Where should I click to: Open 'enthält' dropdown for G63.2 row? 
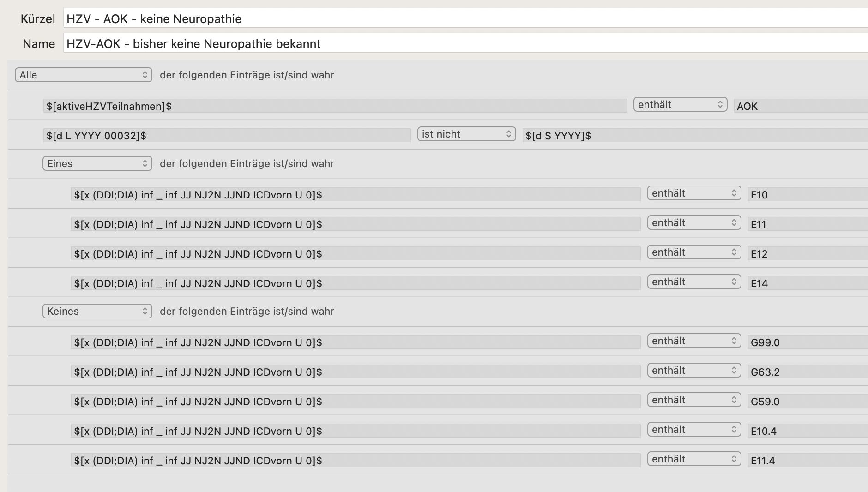(x=694, y=371)
